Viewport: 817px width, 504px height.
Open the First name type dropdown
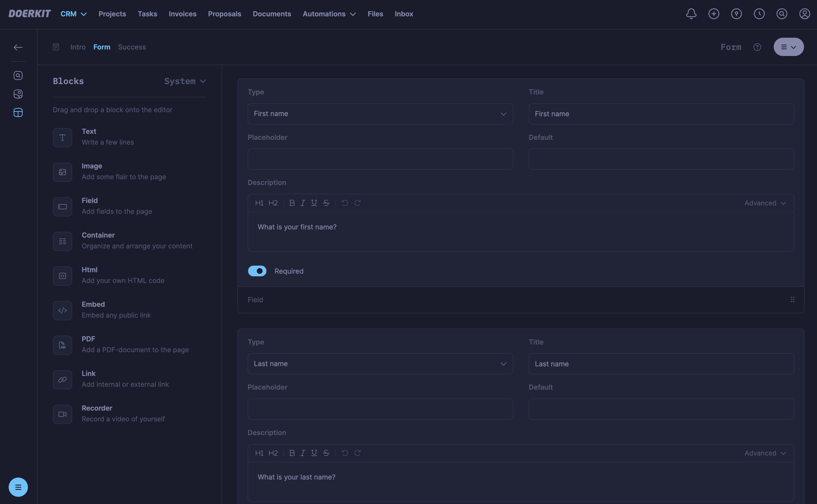[380, 114]
